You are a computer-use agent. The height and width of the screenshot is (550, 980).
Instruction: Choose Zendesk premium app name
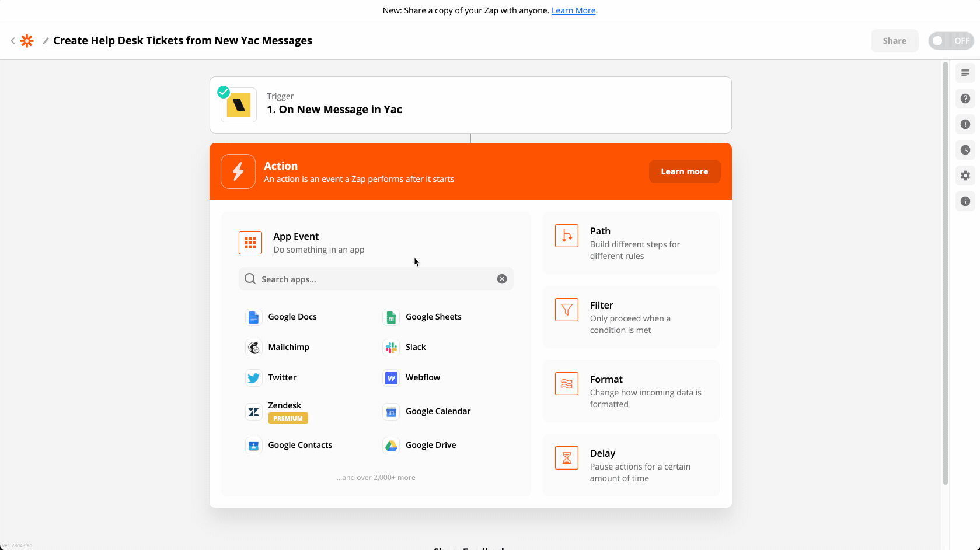tap(285, 405)
